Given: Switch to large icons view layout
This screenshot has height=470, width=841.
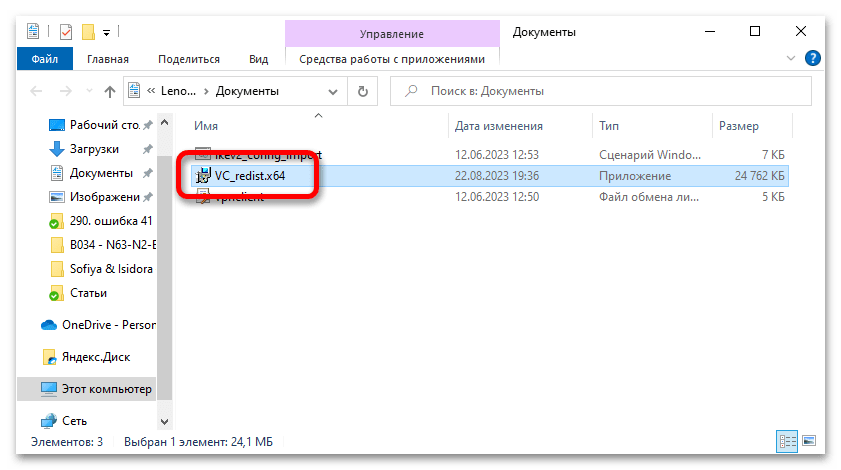Looking at the screenshot, I should point(809,441).
